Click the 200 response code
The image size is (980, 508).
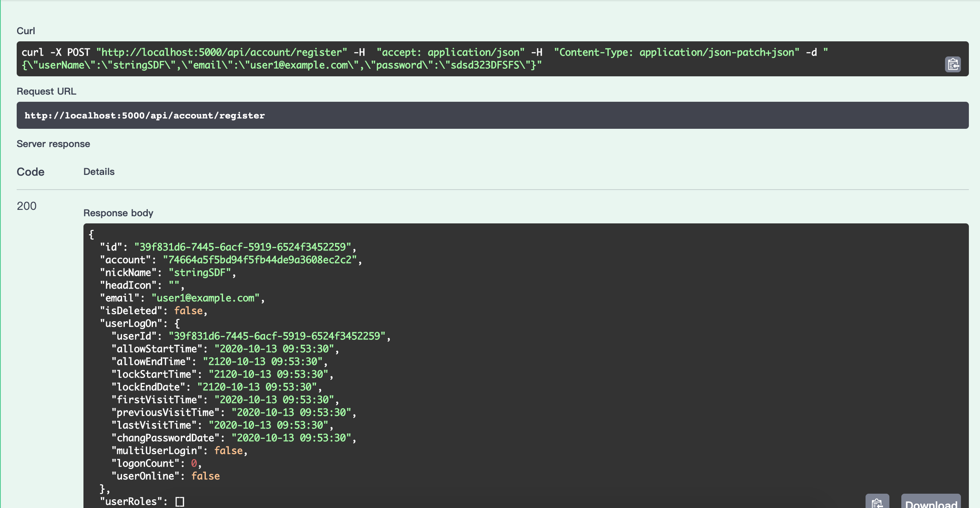coord(27,206)
